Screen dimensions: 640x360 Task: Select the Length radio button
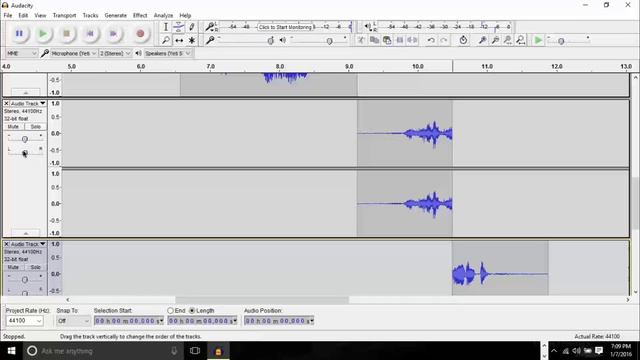coord(192,311)
